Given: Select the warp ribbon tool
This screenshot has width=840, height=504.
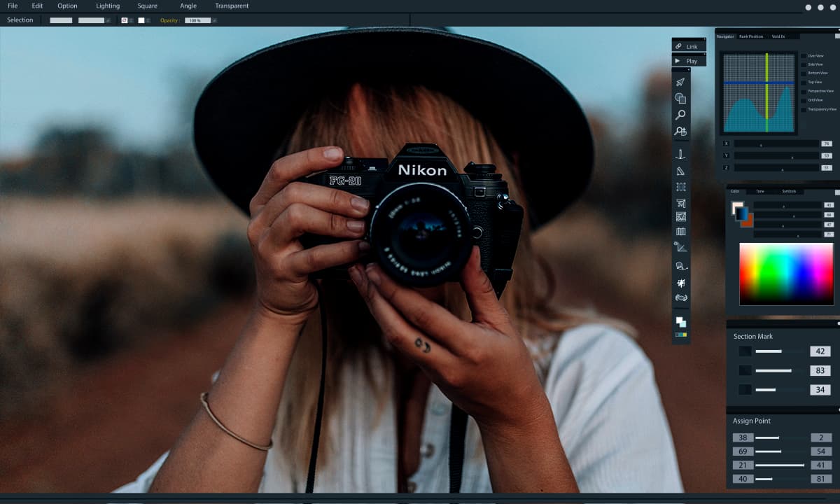Looking at the screenshot, I should (680, 298).
